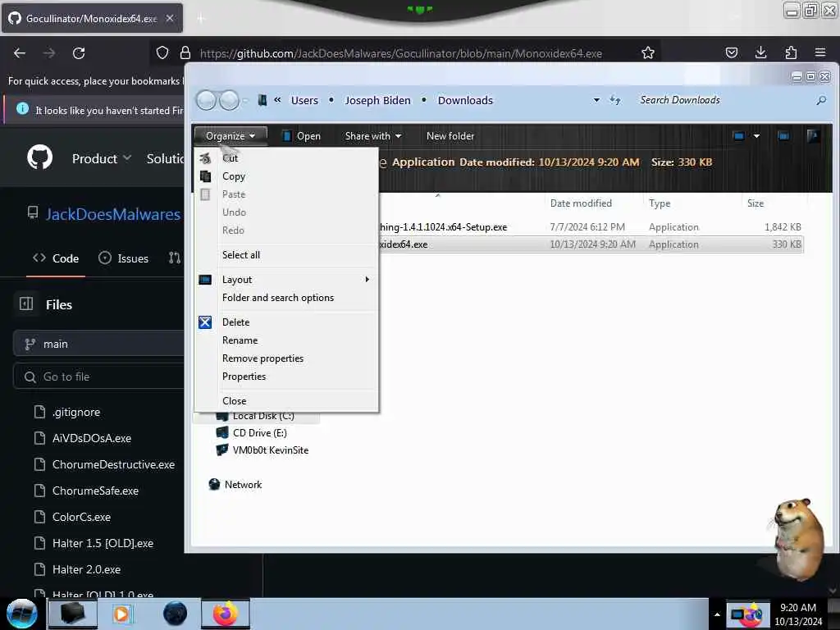Open ChorumeDestructive.exe in GitHub file list
This screenshot has width=840, height=630.
[x=113, y=464]
